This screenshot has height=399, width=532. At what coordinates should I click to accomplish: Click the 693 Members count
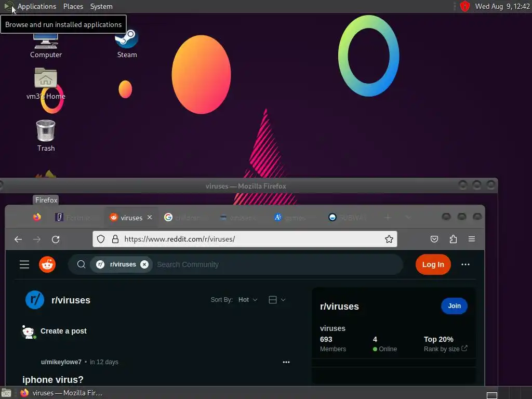[x=333, y=344]
